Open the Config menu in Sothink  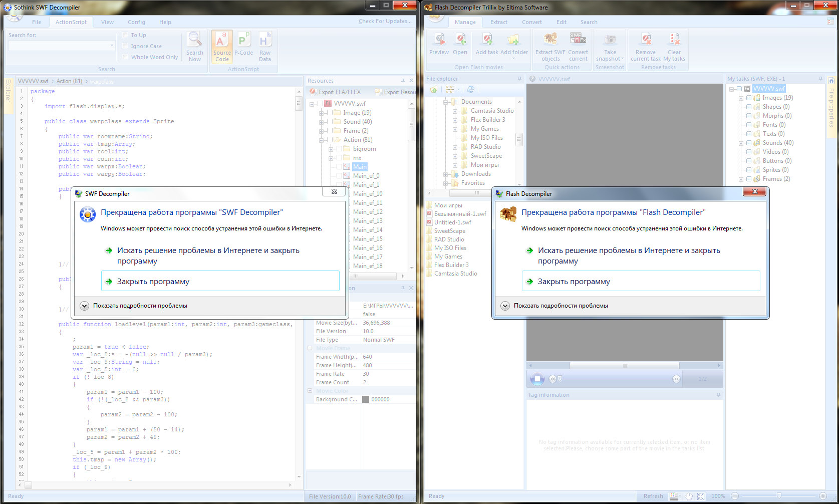point(136,22)
